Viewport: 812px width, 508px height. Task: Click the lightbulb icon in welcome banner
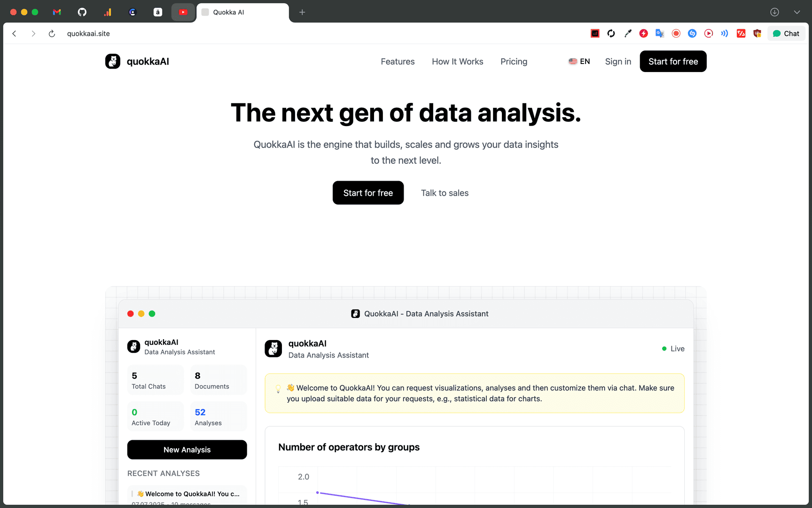(278, 389)
